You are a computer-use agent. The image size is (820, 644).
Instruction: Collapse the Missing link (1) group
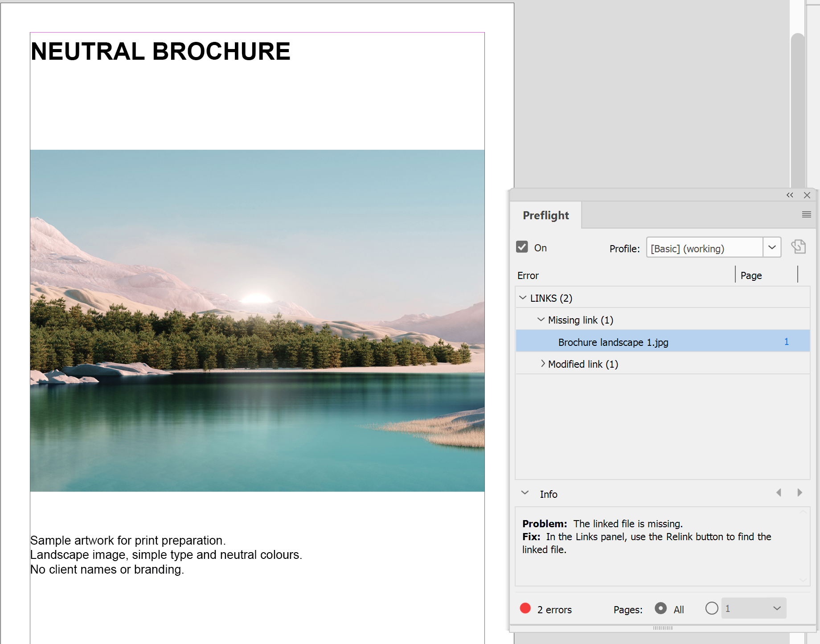[541, 320]
